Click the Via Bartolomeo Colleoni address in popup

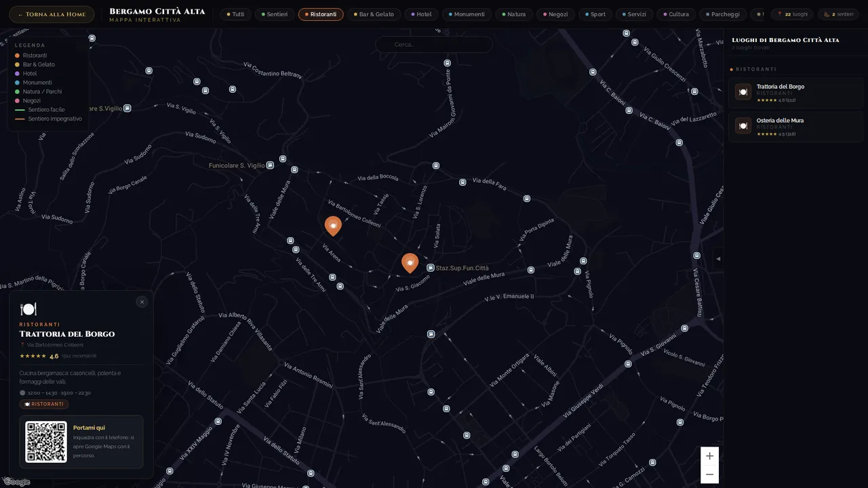(x=55, y=345)
